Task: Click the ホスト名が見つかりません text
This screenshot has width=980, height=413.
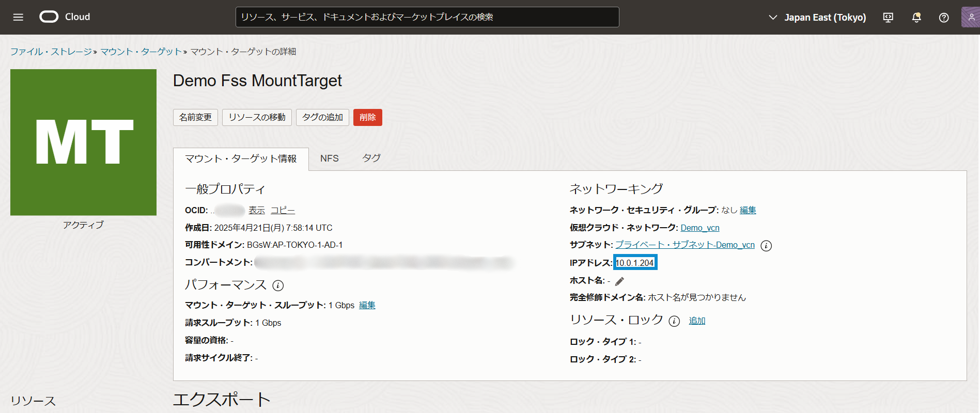Action: 697,297
